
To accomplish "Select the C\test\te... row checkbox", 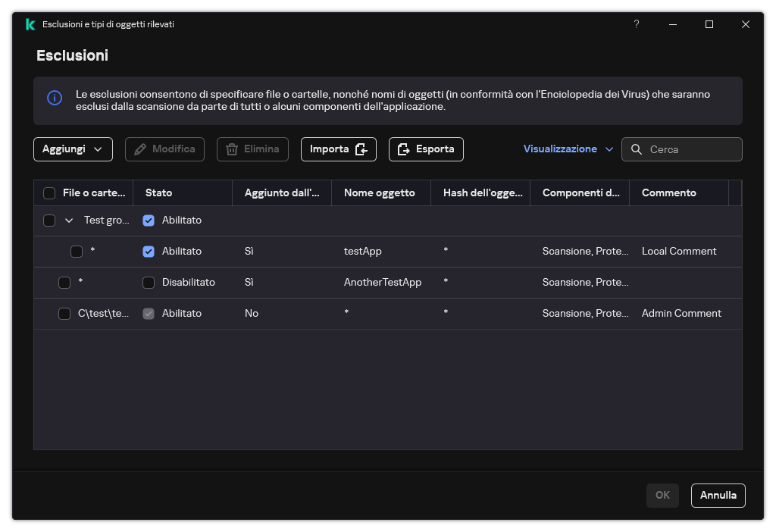I will tap(64, 314).
